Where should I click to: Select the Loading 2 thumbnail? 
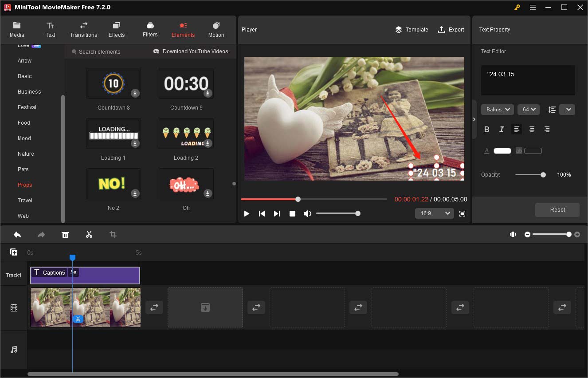coord(186,134)
